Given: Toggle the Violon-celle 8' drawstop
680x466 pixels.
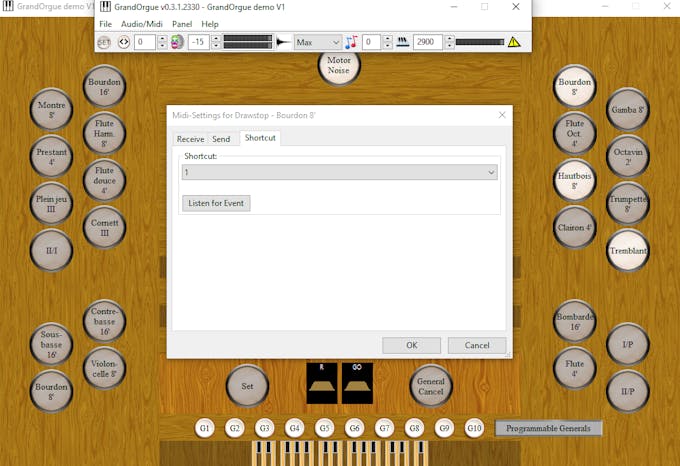Looking at the screenshot, I should click(104, 368).
